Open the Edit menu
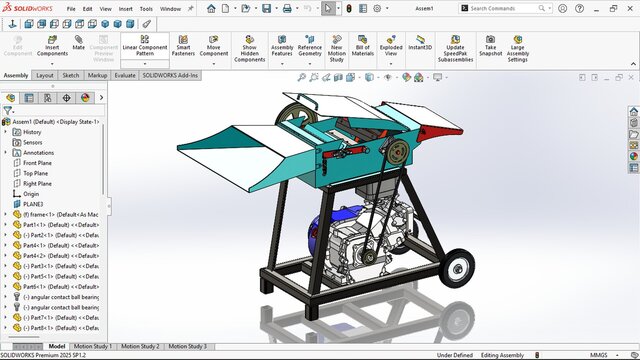 pyautogui.click(x=87, y=9)
